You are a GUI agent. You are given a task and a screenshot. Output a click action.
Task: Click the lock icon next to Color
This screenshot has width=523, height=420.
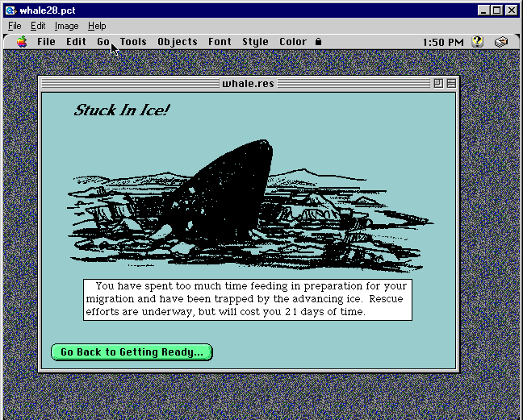click(x=318, y=42)
